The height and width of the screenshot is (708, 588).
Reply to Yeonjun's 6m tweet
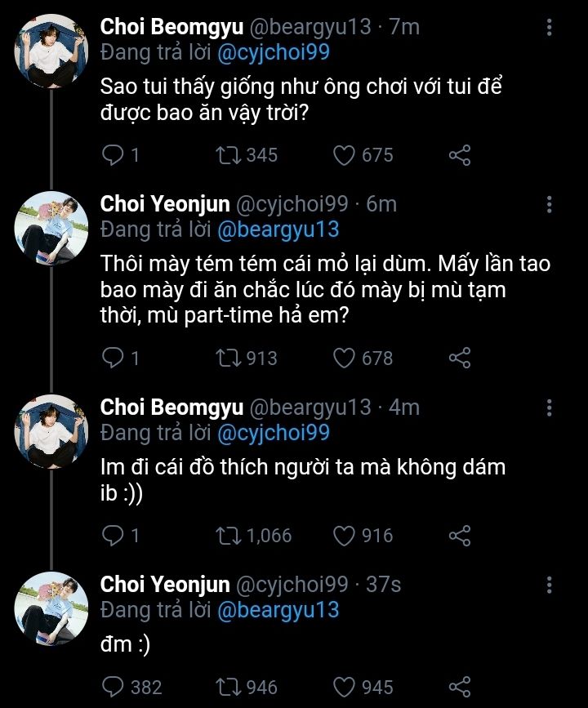(x=114, y=358)
